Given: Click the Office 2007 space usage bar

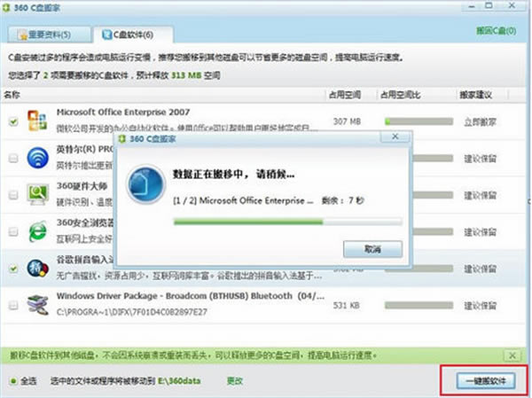Looking at the screenshot, I should (x=419, y=121).
